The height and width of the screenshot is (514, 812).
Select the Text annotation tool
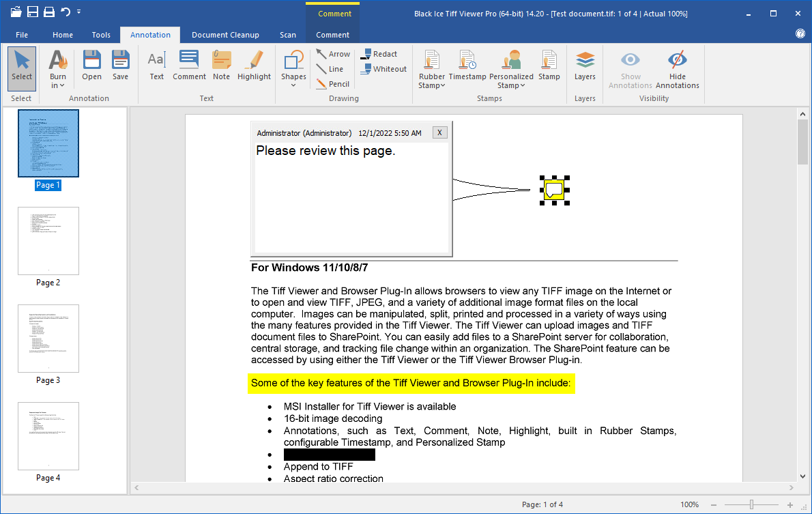156,66
